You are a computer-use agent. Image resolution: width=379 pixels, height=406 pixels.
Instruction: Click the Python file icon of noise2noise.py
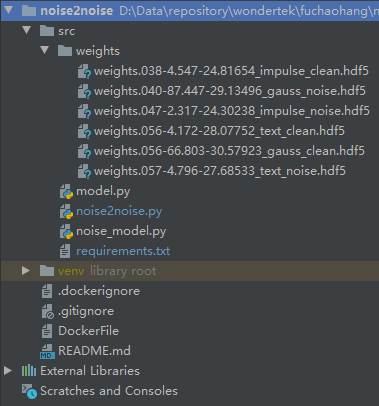coord(66,212)
